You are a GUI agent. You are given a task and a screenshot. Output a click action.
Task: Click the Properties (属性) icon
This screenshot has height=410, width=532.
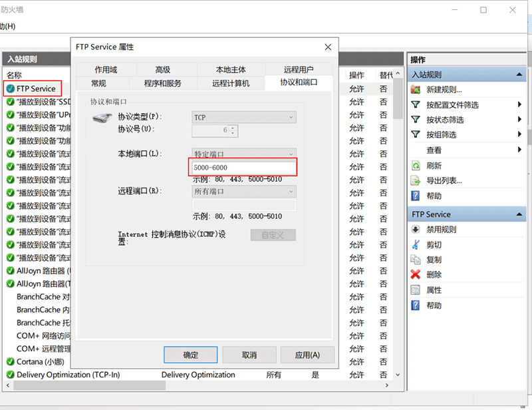click(415, 290)
